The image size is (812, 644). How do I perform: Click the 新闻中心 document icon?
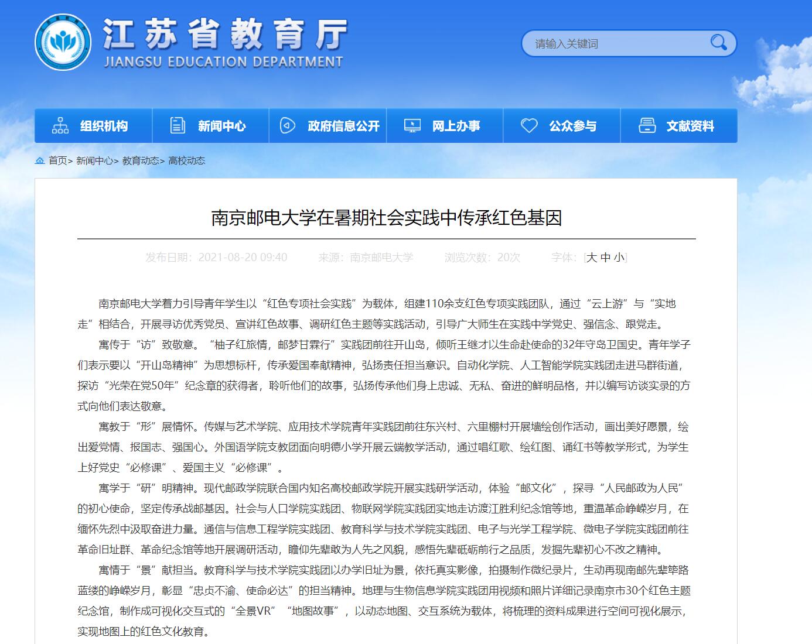point(177,126)
